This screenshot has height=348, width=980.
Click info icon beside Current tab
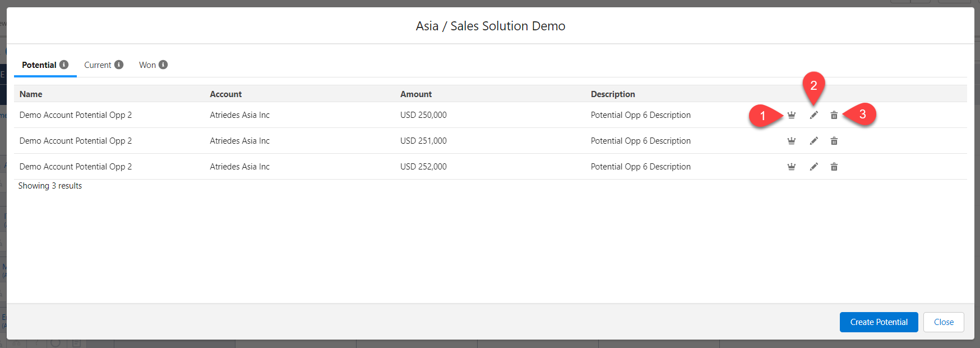click(x=119, y=65)
